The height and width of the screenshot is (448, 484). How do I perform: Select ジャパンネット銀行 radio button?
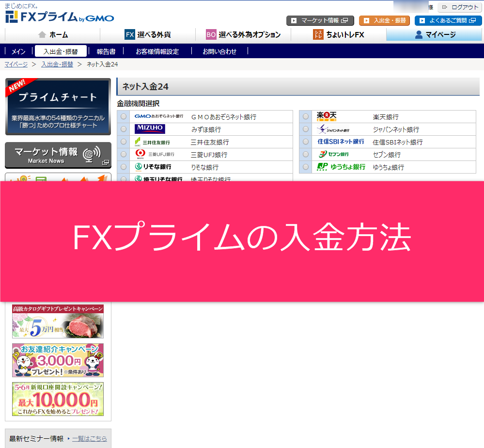tap(306, 129)
